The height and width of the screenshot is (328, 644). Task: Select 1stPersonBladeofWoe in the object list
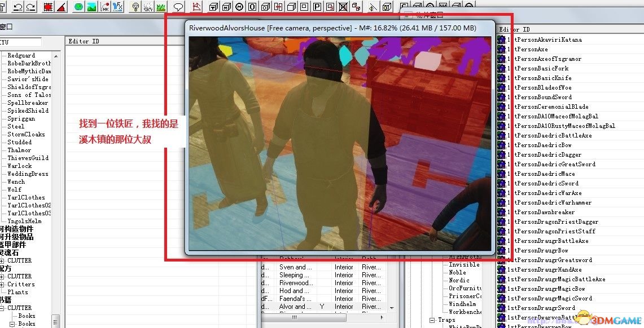[x=539, y=88]
